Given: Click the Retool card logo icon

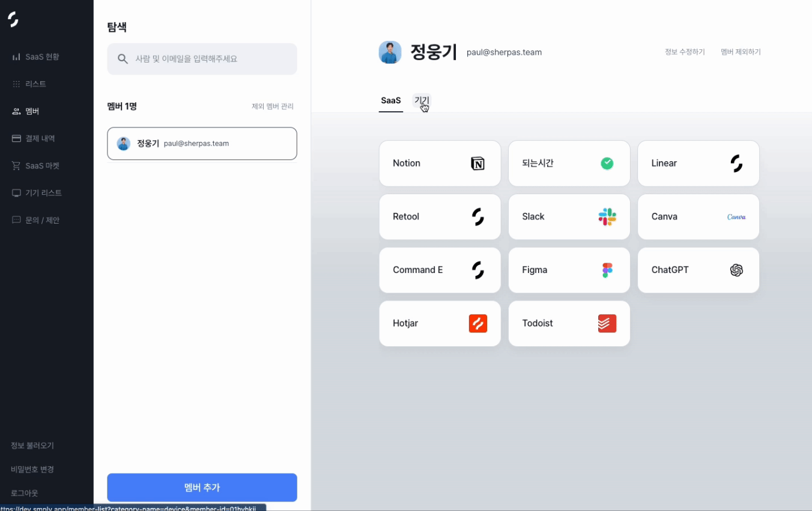Looking at the screenshot, I should tap(478, 217).
